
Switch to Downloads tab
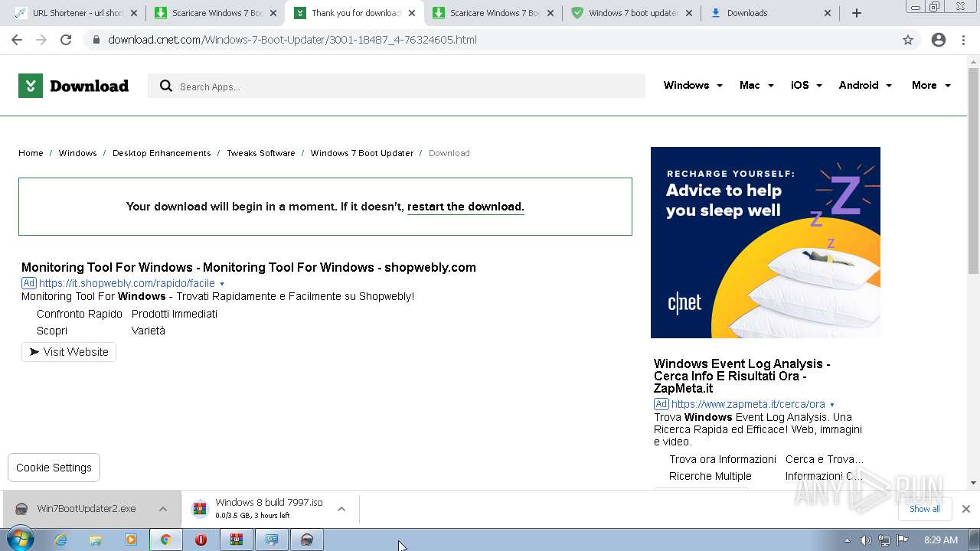pos(771,13)
